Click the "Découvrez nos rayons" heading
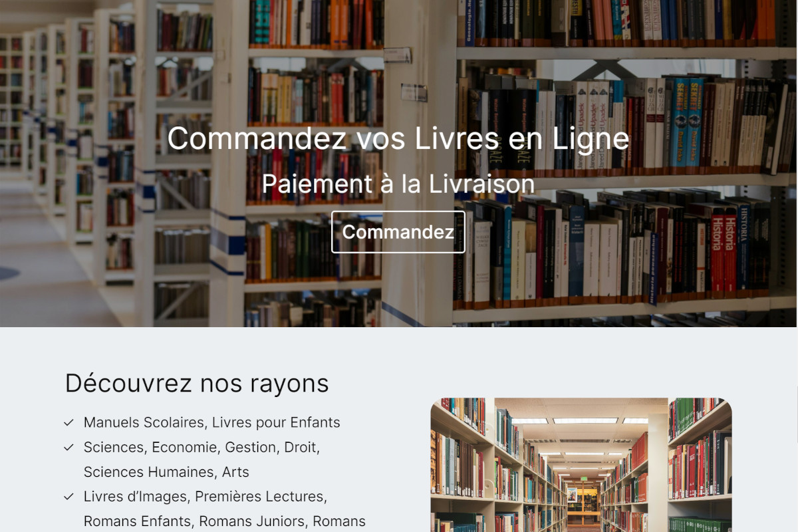Image resolution: width=798 pixels, height=532 pixels. coord(197,384)
